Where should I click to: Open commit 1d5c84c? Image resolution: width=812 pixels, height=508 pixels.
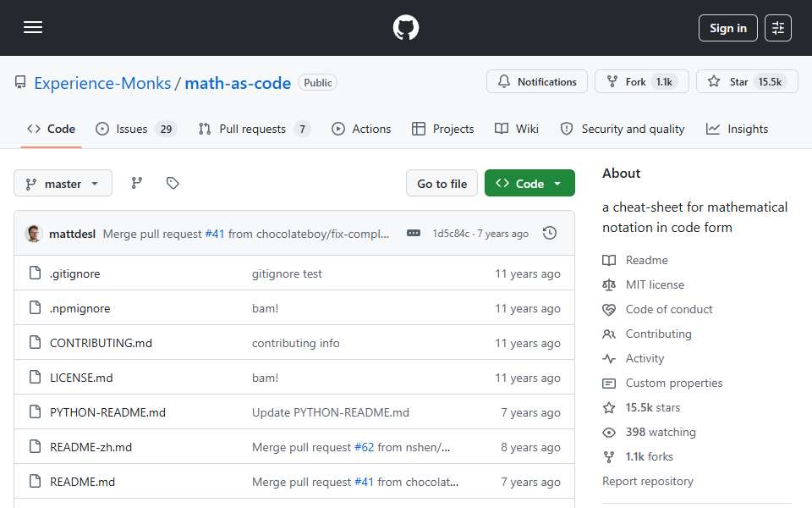coord(451,234)
